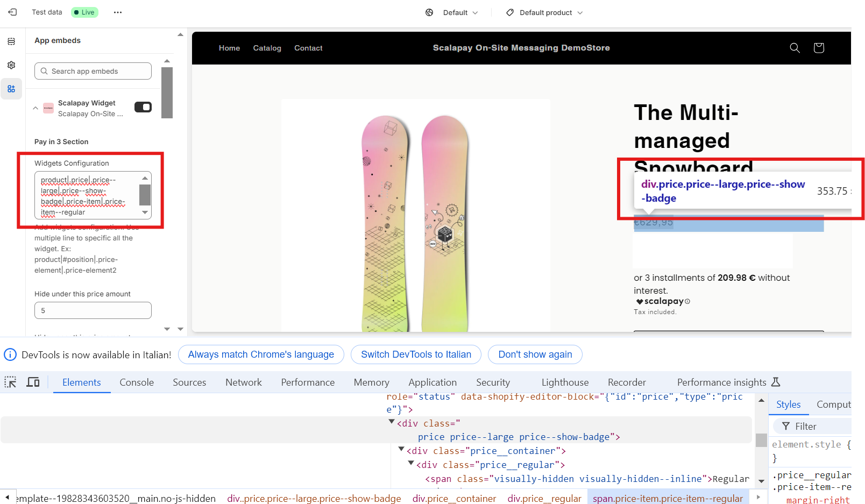Activate the DevTools inspect element picker
The height and width of the screenshot is (504, 865).
pos(10,382)
